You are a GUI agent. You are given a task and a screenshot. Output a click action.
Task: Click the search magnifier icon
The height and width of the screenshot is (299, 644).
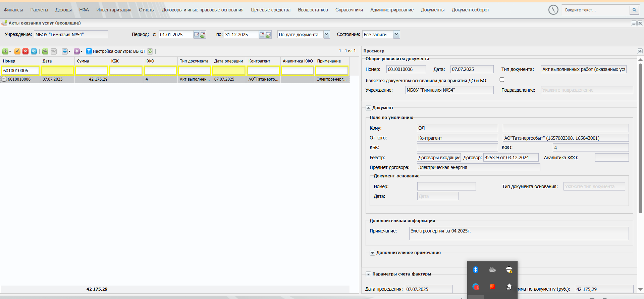(634, 10)
